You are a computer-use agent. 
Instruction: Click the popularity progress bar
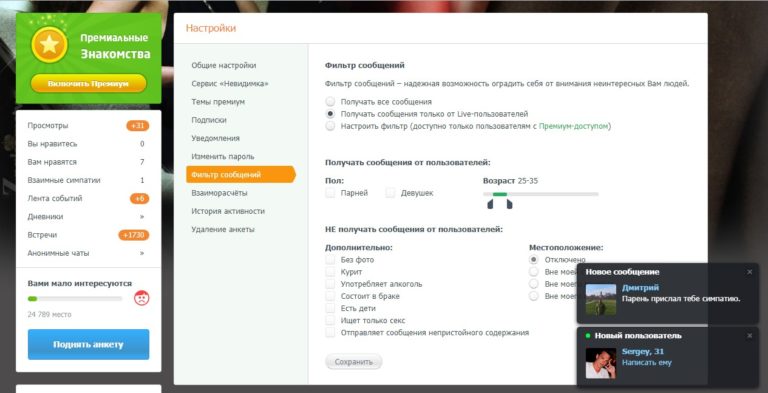75,298
